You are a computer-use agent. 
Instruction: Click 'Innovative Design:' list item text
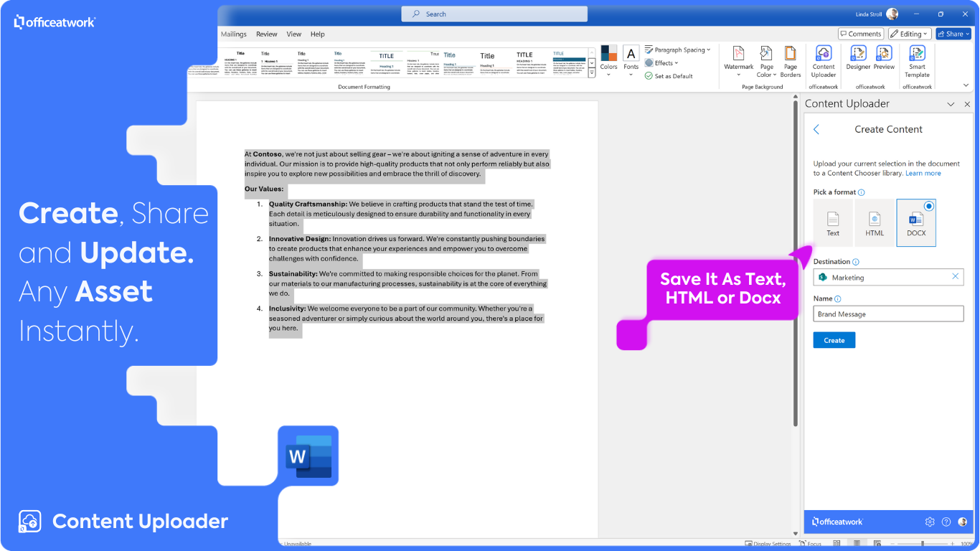(x=300, y=238)
